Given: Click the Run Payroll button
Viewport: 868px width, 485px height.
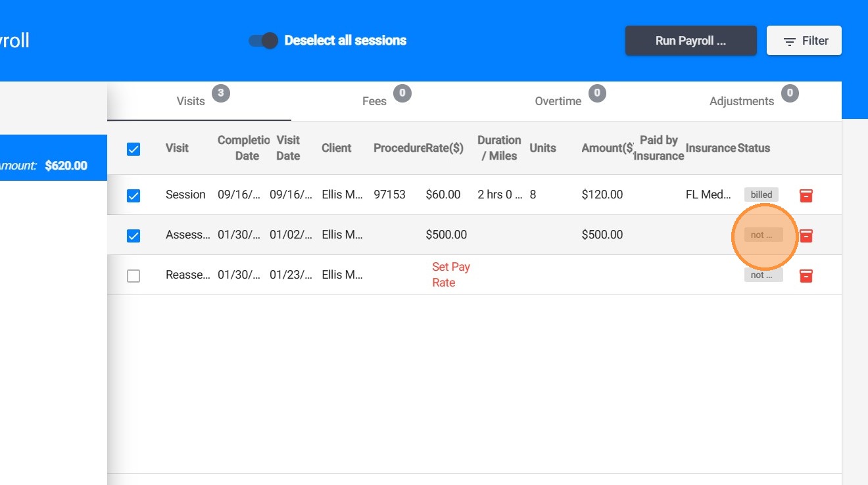Looking at the screenshot, I should (690, 41).
